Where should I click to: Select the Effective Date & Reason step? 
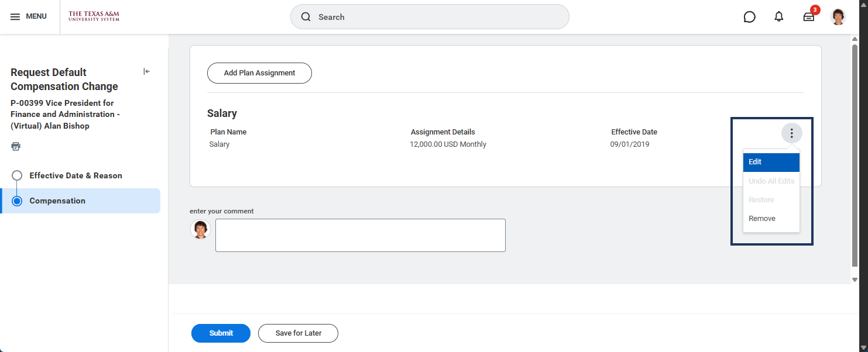pyautogui.click(x=76, y=175)
